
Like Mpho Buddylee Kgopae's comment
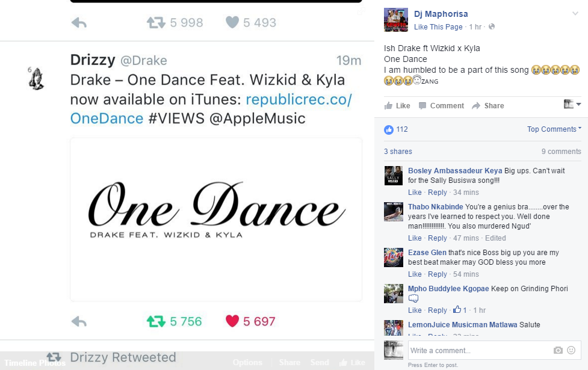[x=415, y=310]
